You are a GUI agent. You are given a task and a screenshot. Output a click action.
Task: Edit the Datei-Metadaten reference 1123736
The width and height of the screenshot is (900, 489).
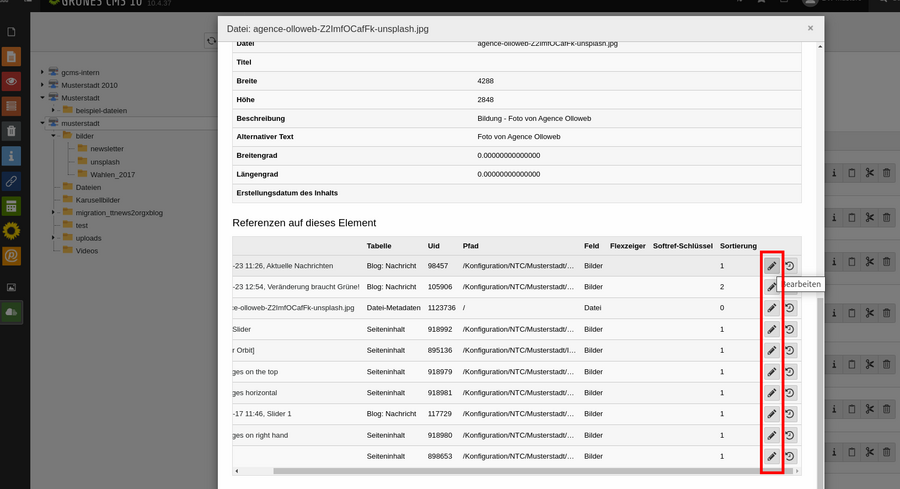[772, 308]
